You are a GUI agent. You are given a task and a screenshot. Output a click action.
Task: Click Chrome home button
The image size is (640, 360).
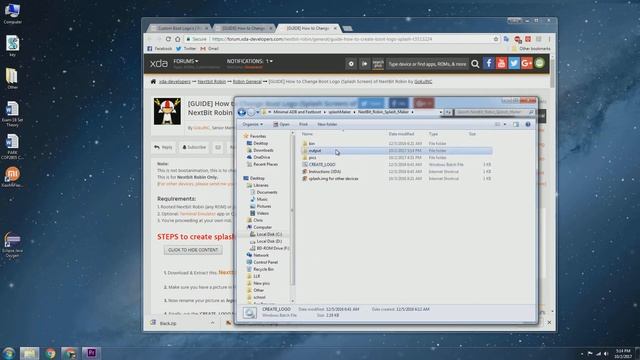(178, 39)
